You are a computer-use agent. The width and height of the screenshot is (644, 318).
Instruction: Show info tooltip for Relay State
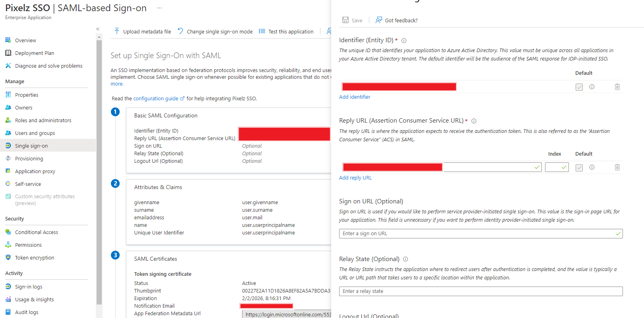pyautogui.click(x=405, y=259)
